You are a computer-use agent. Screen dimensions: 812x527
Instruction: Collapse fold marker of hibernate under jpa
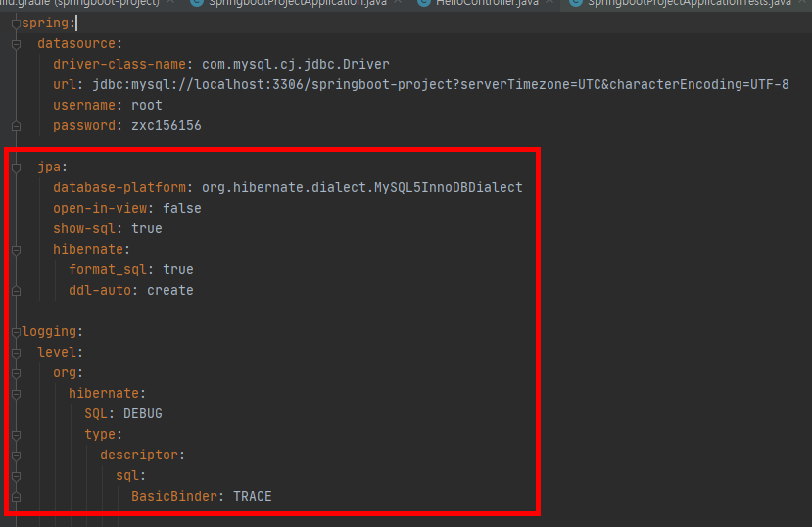tap(16, 250)
